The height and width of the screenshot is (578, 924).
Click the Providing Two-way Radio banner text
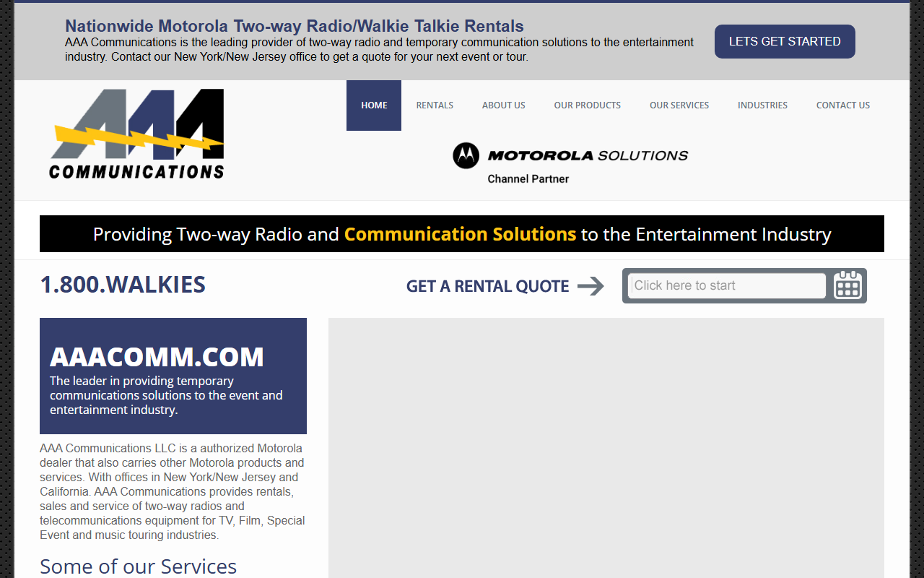pyautogui.click(x=462, y=234)
